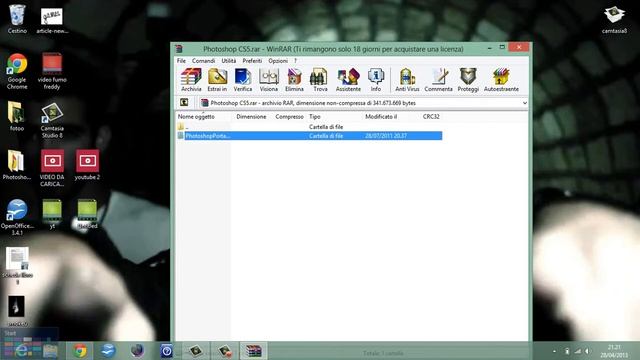The width and height of the screenshot is (640, 360).
Task: Open the fotoo desktop folder
Action: coord(16,117)
